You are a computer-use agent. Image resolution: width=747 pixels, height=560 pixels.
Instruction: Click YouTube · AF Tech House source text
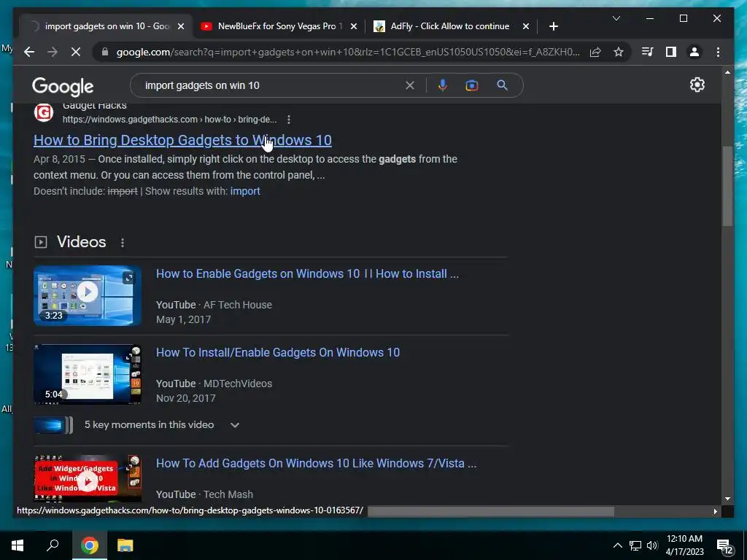tap(214, 305)
